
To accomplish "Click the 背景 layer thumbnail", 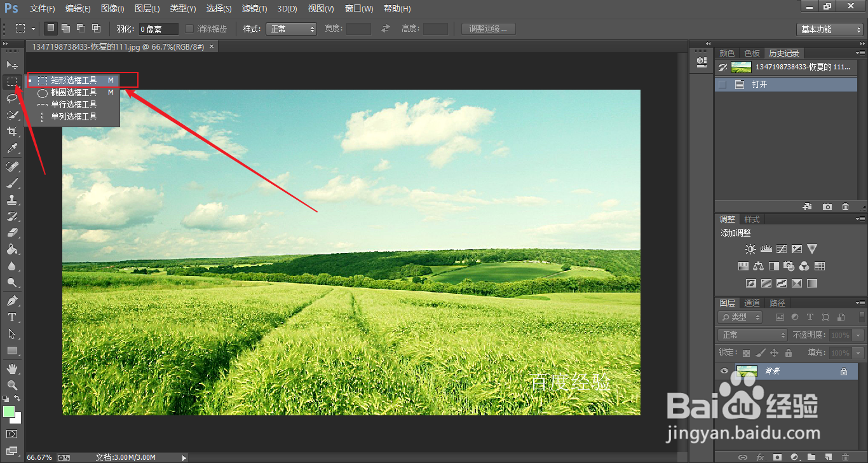I will (746, 371).
